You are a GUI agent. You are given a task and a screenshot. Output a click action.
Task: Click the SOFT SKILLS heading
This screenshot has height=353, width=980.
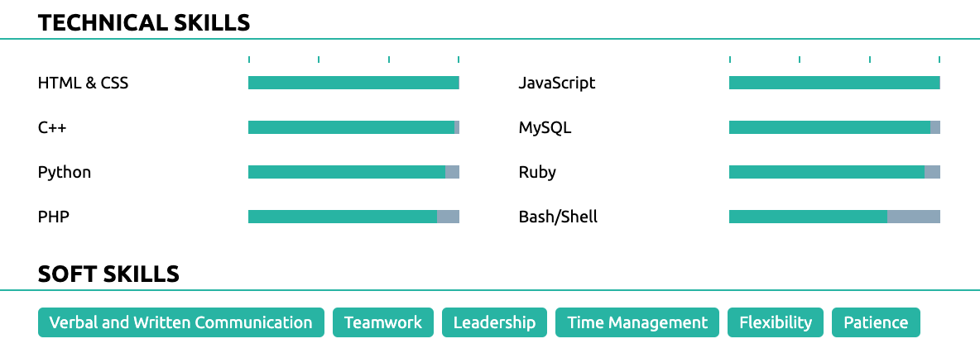click(x=108, y=274)
